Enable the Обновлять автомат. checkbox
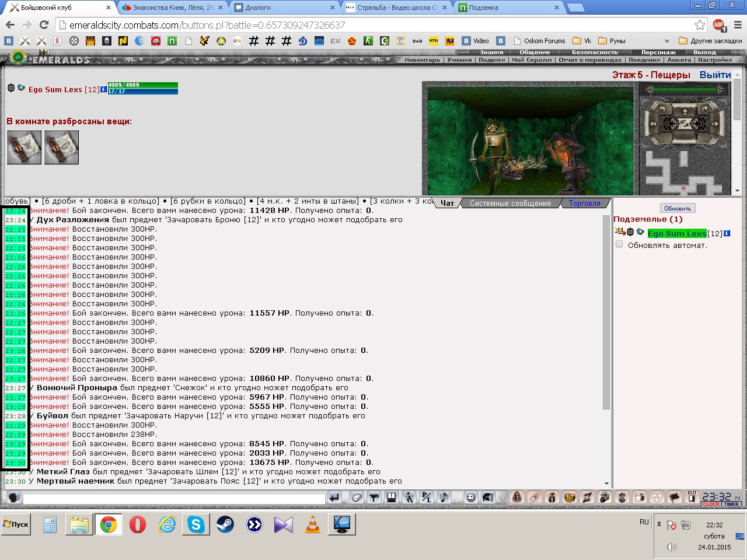The image size is (747, 560). [x=619, y=244]
